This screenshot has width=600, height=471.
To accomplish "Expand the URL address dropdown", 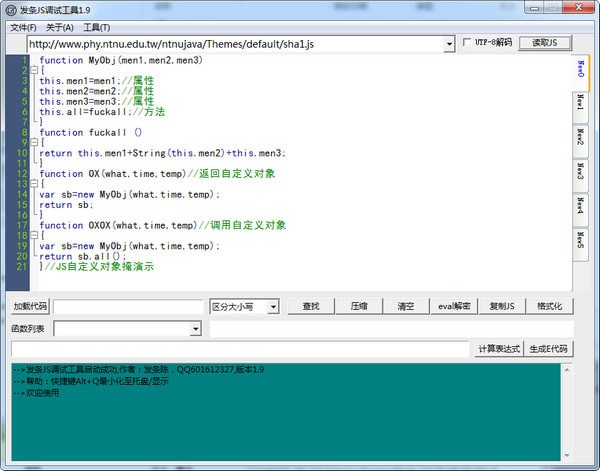I will [x=449, y=44].
